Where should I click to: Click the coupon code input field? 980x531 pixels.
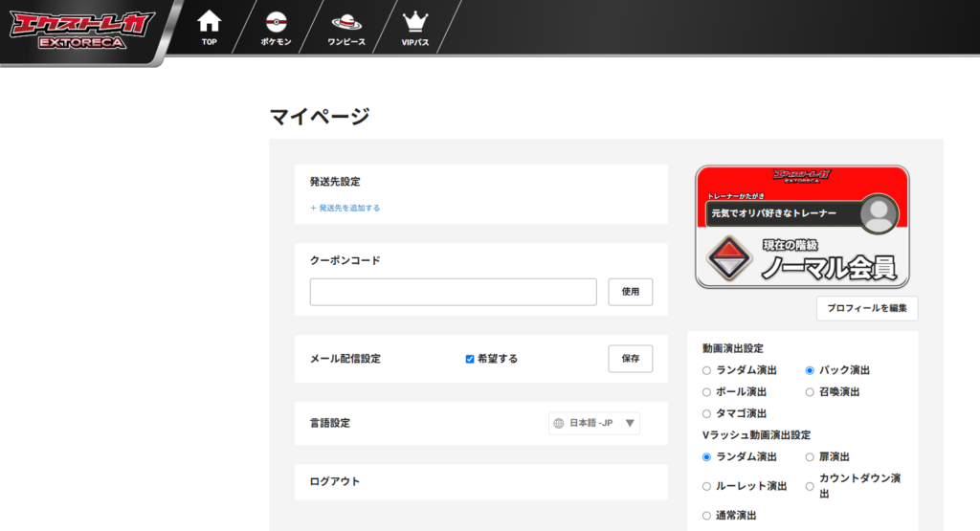453,292
